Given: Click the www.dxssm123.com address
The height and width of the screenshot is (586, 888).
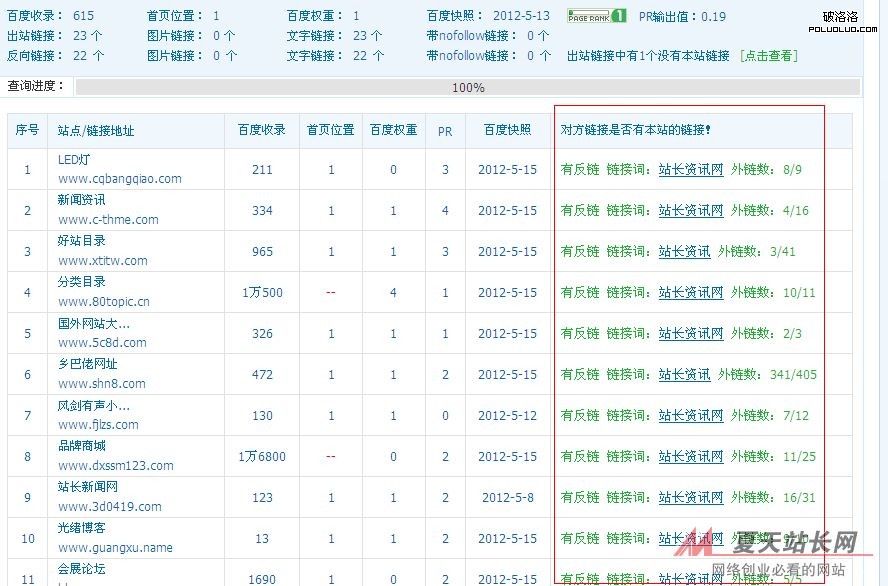Looking at the screenshot, I should point(116,466).
